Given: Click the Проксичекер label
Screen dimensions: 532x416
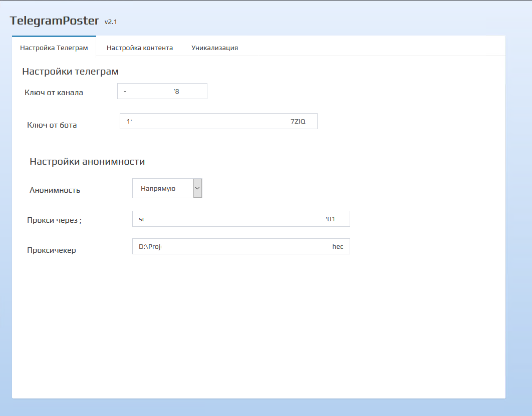Looking at the screenshot, I should (52, 250).
